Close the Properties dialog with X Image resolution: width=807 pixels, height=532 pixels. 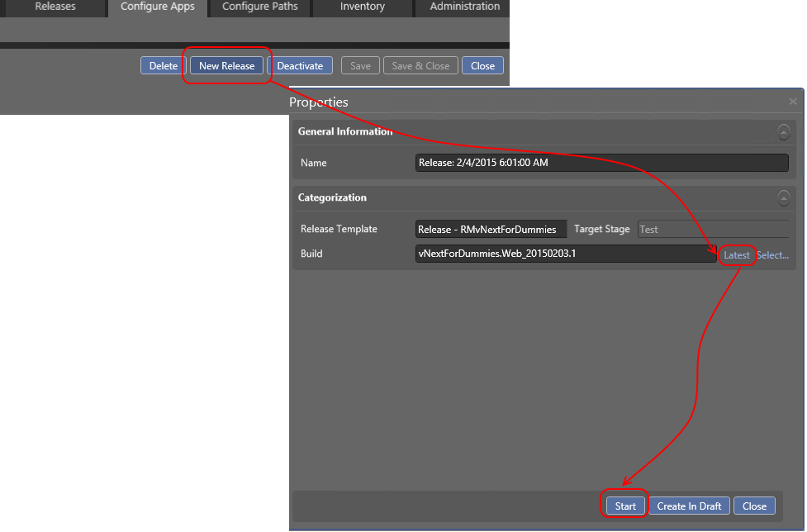click(793, 102)
